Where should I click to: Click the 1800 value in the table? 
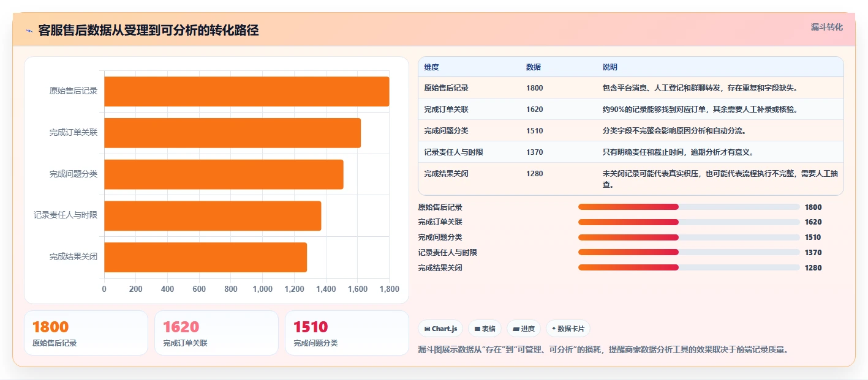point(534,88)
